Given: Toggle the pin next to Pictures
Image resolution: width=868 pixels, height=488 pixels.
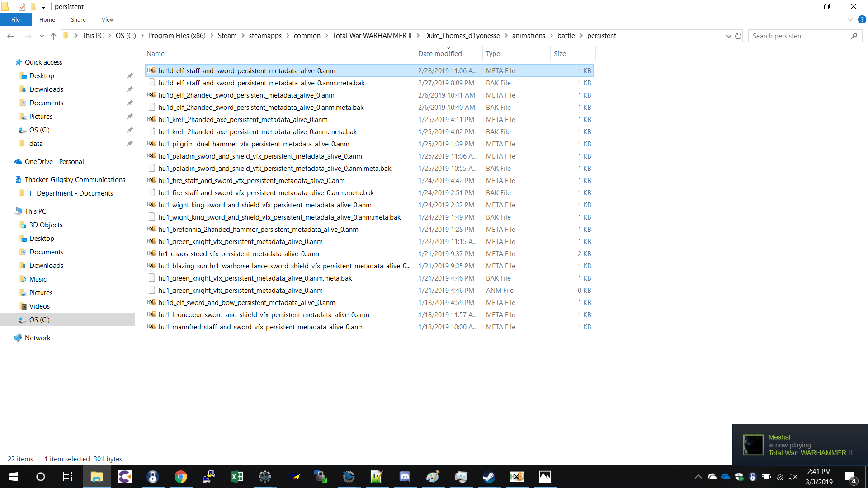Looking at the screenshot, I should (130, 117).
